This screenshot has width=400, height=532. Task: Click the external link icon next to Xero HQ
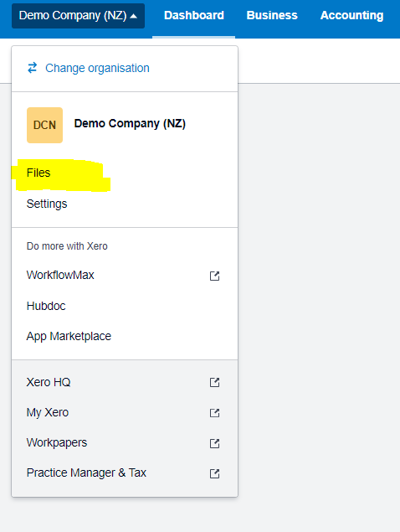tap(214, 382)
